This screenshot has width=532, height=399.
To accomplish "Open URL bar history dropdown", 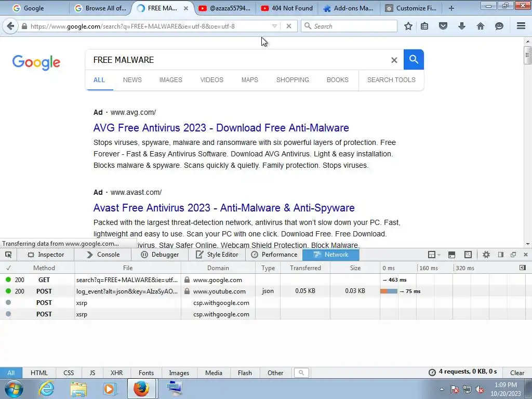I will (274, 26).
